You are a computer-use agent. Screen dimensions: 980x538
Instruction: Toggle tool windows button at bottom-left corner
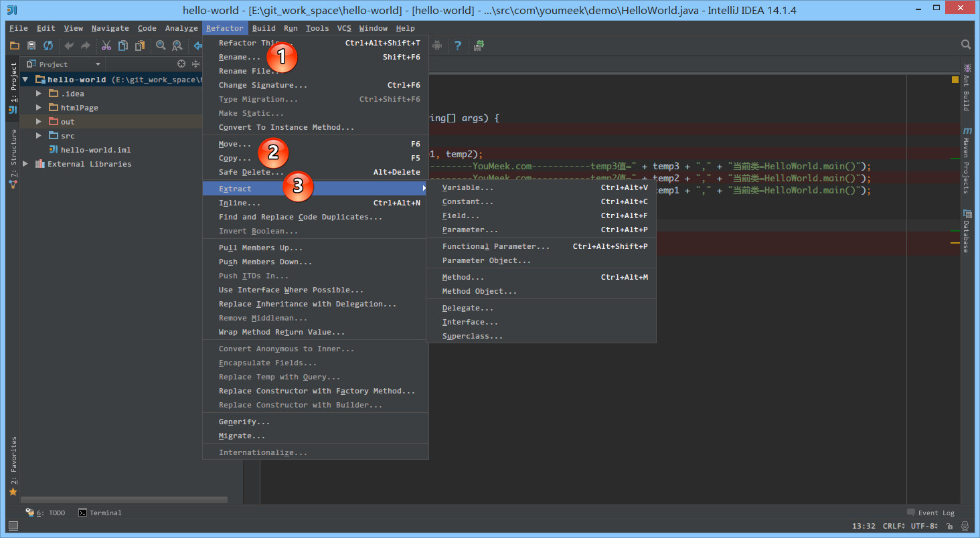(x=13, y=526)
